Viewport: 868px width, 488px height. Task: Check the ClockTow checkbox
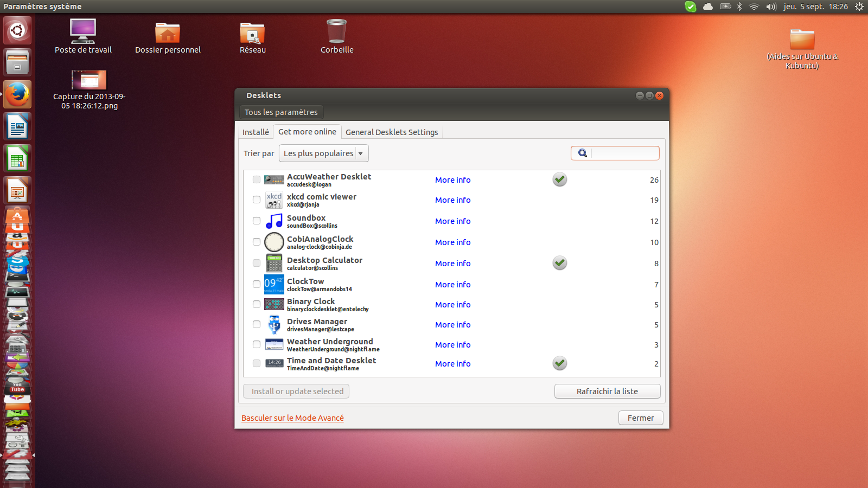click(x=257, y=284)
